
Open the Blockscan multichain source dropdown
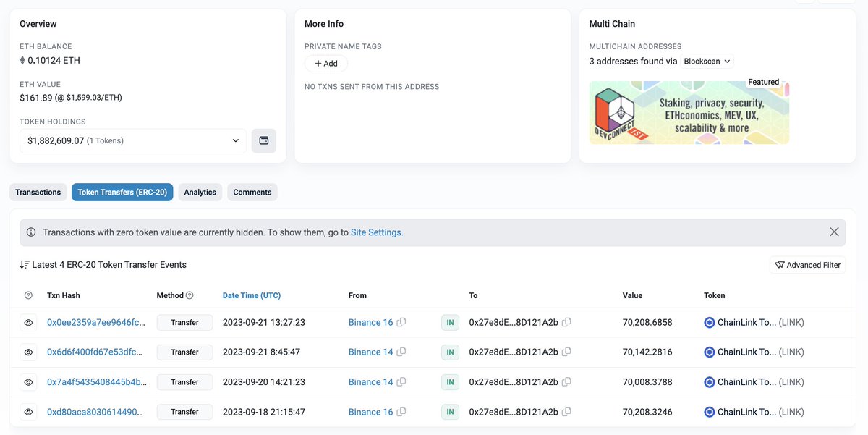pyautogui.click(x=707, y=61)
